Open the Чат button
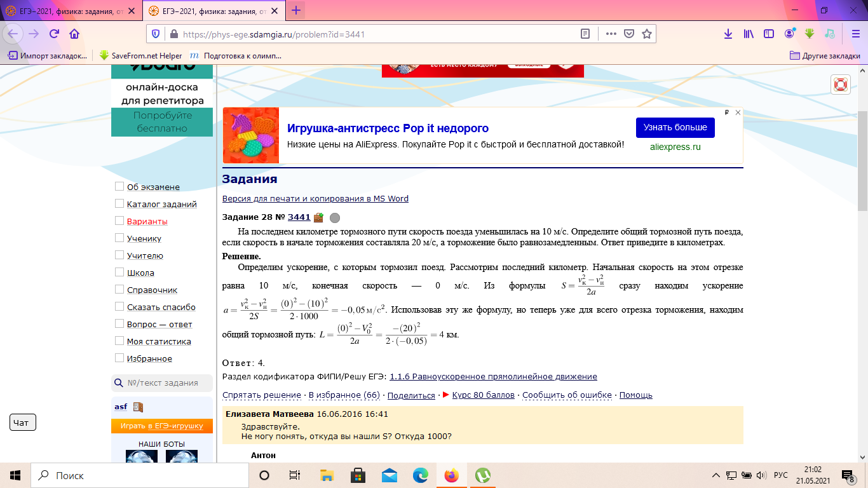 22,422
